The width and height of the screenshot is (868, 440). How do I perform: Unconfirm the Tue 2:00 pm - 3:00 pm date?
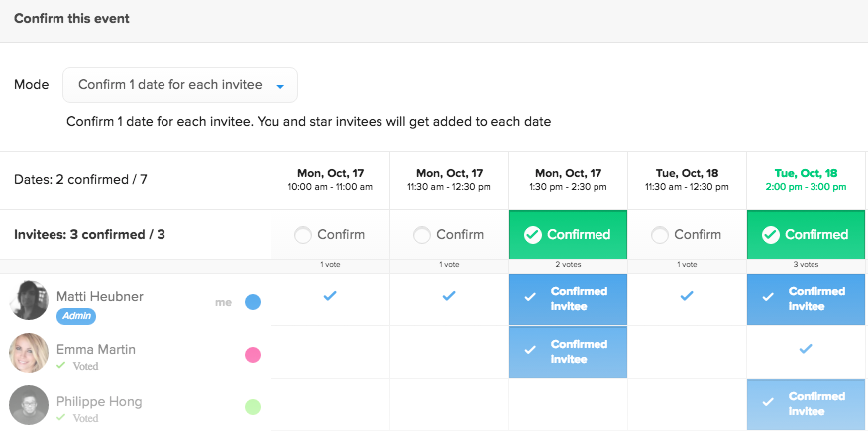tap(806, 234)
